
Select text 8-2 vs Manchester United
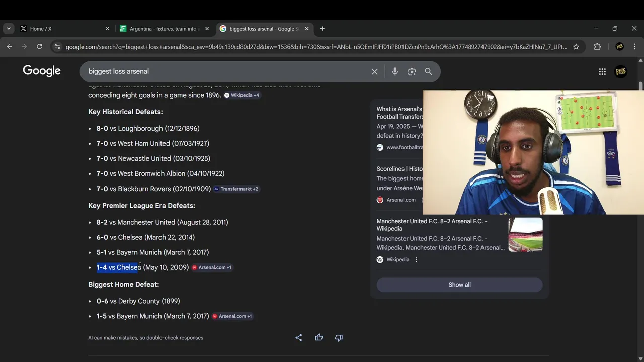tap(136, 222)
